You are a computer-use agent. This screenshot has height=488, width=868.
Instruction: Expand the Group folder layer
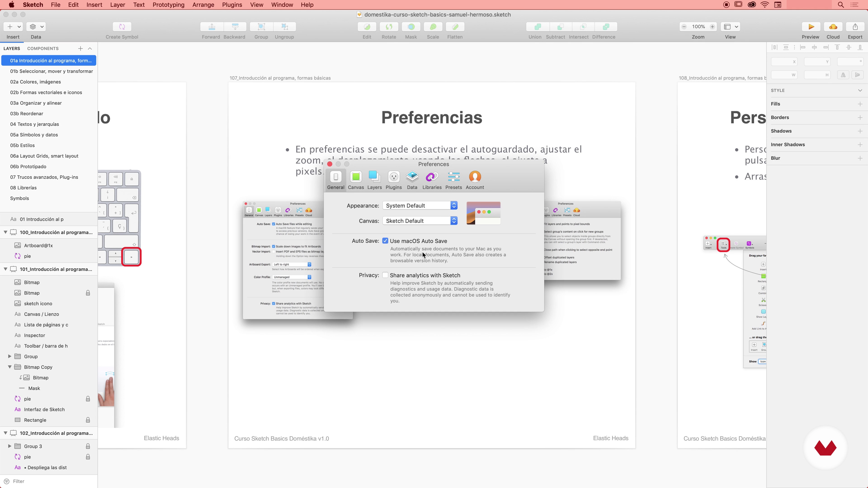(x=9, y=356)
